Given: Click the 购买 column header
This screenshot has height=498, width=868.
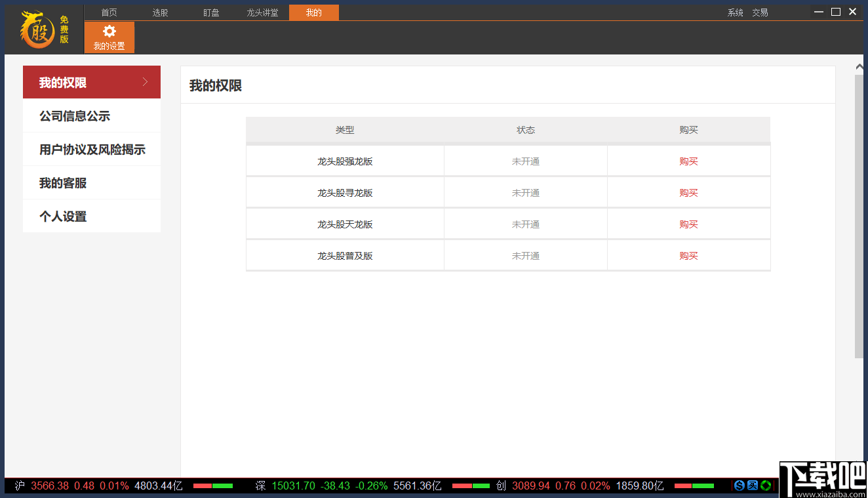Looking at the screenshot, I should [x=689, y=130].
